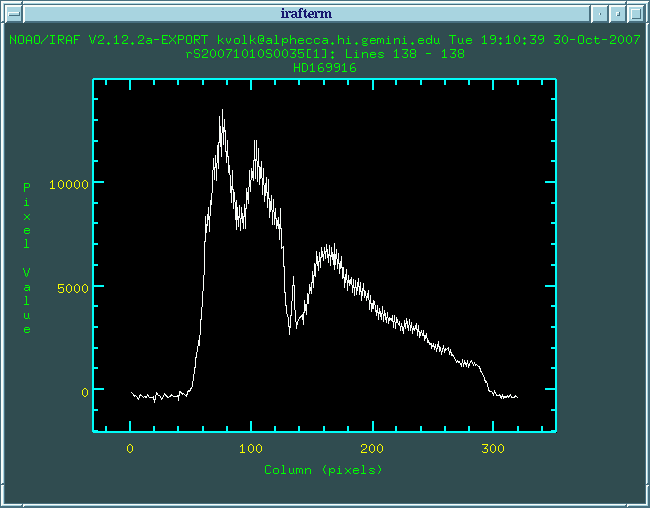
Task: Click the 300 x-axis label
Action: click(493, 449)
